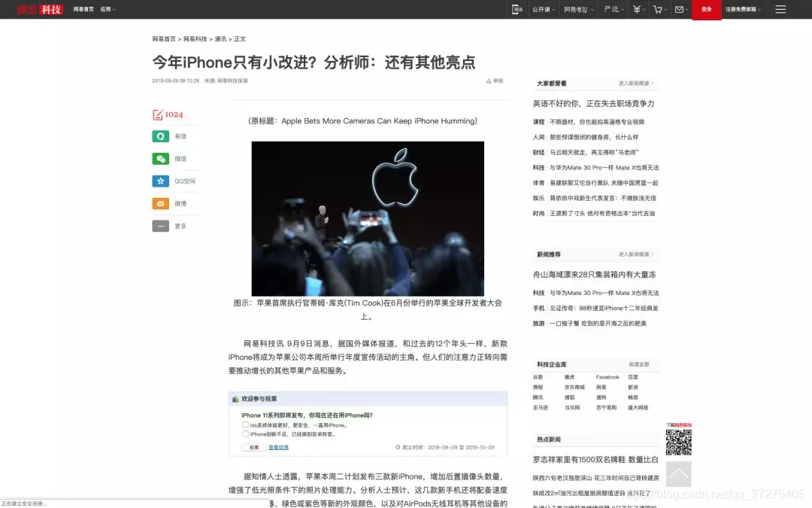Open 财经 item 马云明天就走
812x508 pixels.
pos(594,152)
